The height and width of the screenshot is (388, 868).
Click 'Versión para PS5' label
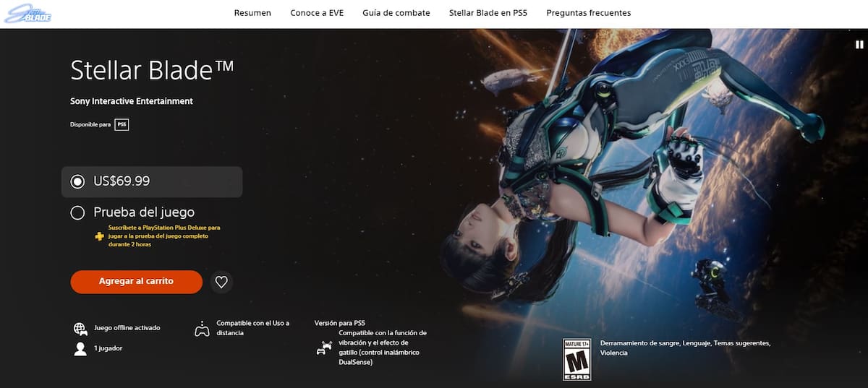pyautogui.click(x=339, y=322)
